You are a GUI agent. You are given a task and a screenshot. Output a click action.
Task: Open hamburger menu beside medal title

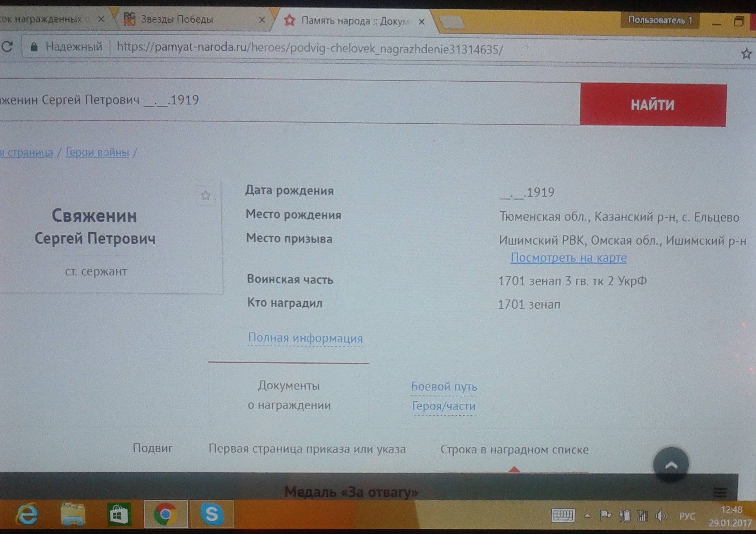(x=720, y=492)
